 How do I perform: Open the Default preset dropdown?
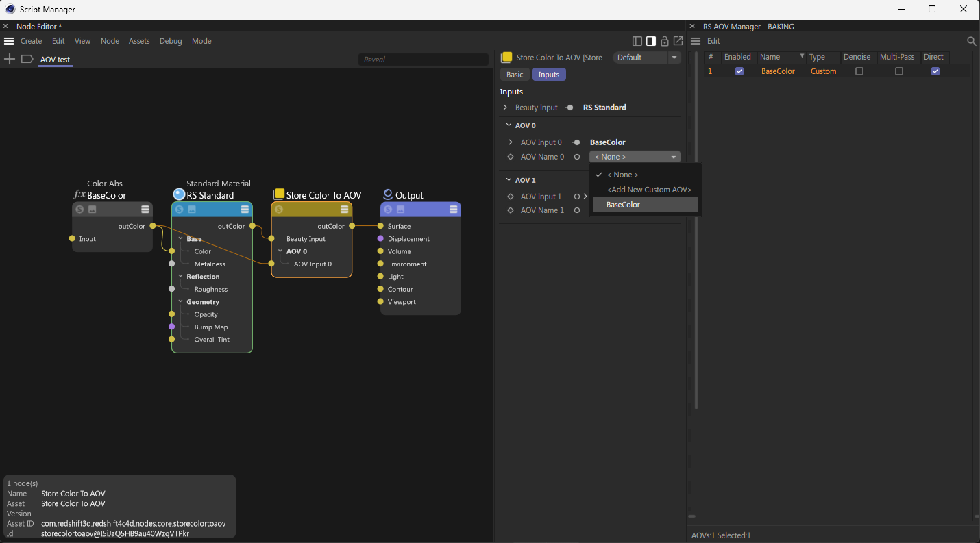[647, 58]
